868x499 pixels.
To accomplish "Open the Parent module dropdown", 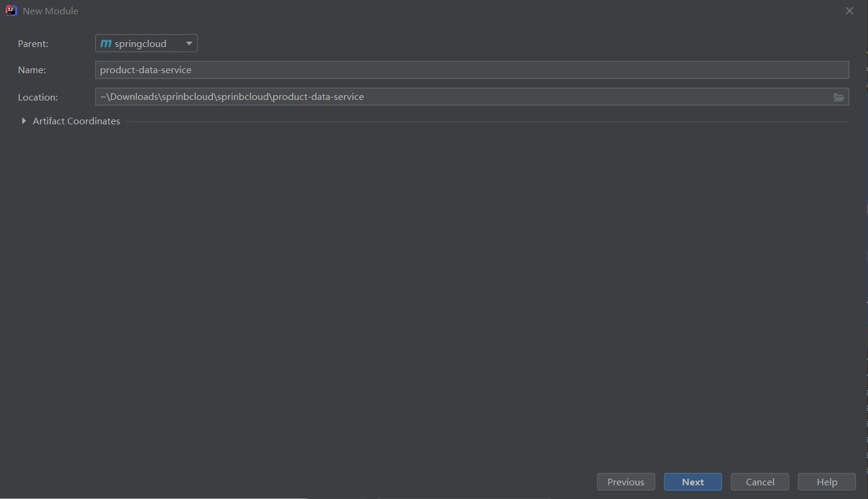I will pos(146,43).
